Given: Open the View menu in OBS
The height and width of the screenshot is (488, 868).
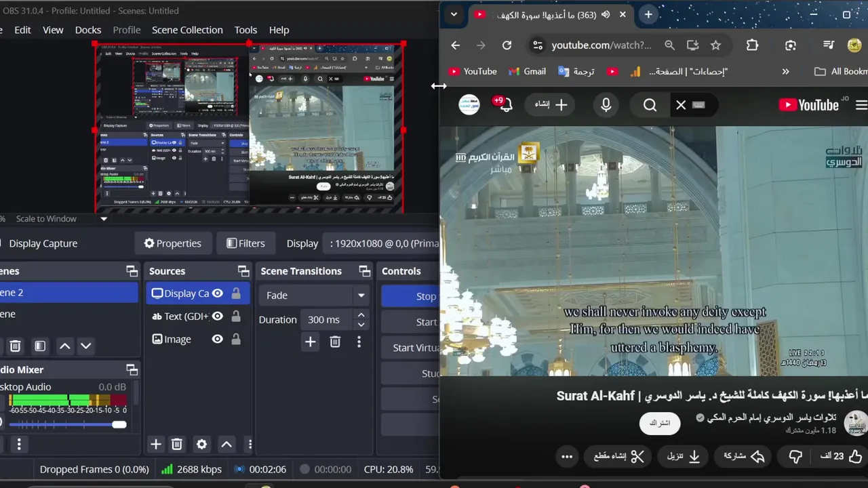Looking at the screenshot, I should [x=53, y=30].
